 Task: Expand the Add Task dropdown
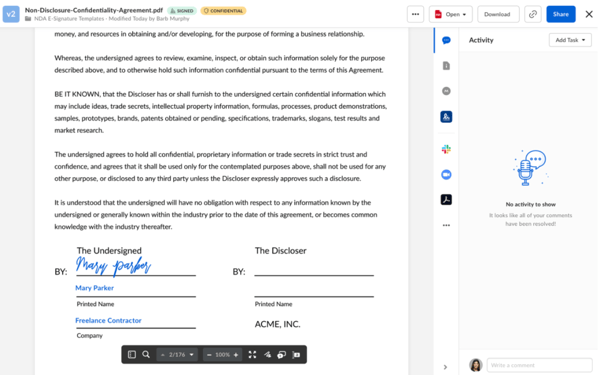pyautogui.click(x=570, y=40)
